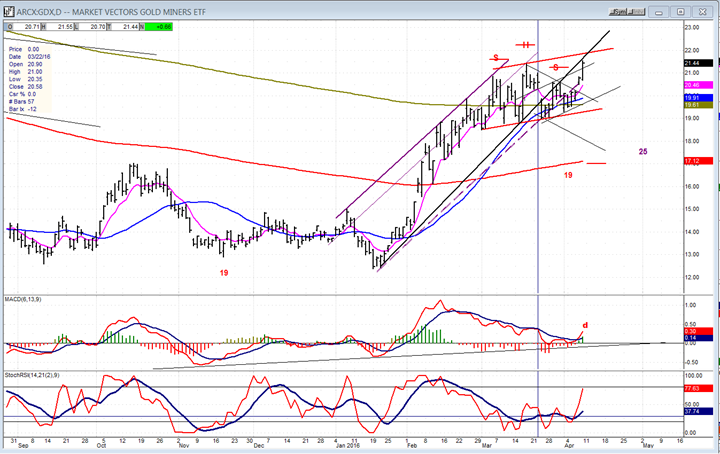Viewport: 720px width, 454px height.
Task: Select the red d annotation in MACD panel
Action: pos(585,325)
